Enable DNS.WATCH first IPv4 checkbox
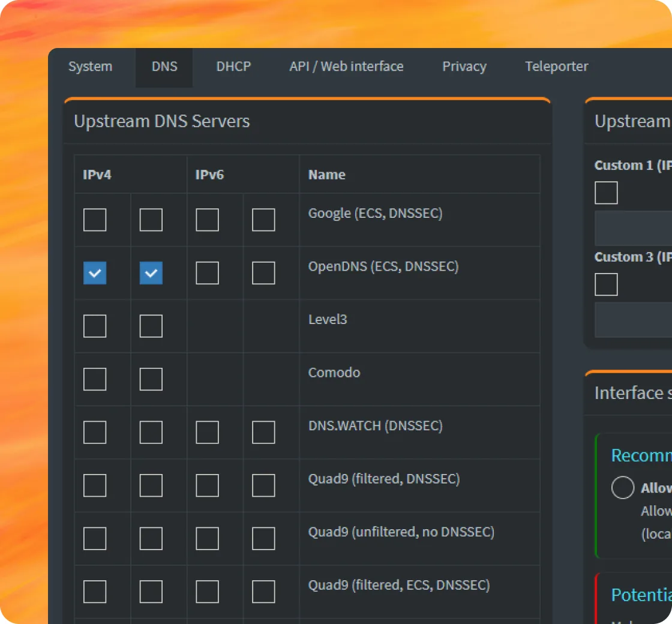Screen dimensions: 672x624 (x=95, y=433)
